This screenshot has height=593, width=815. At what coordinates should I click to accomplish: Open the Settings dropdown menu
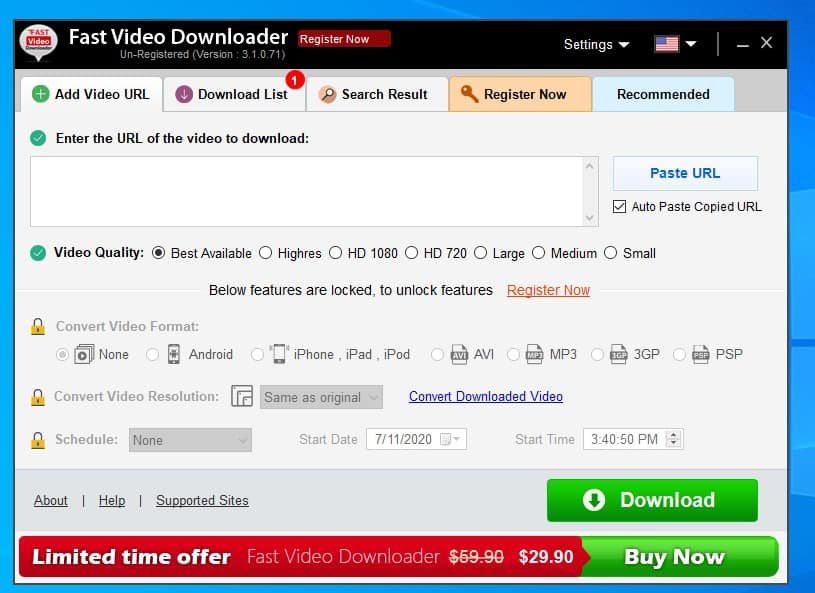596,44
